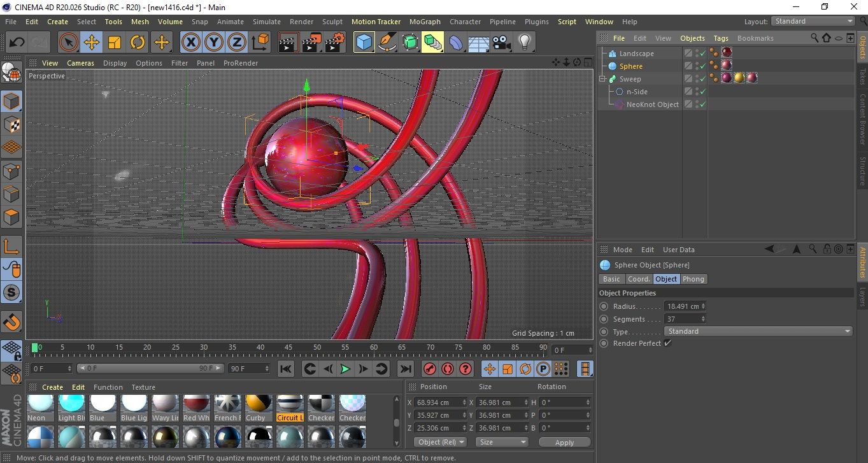Screen dimensions: 868x463
Task: Open the sphere Type dropdown
Action: 758,331
